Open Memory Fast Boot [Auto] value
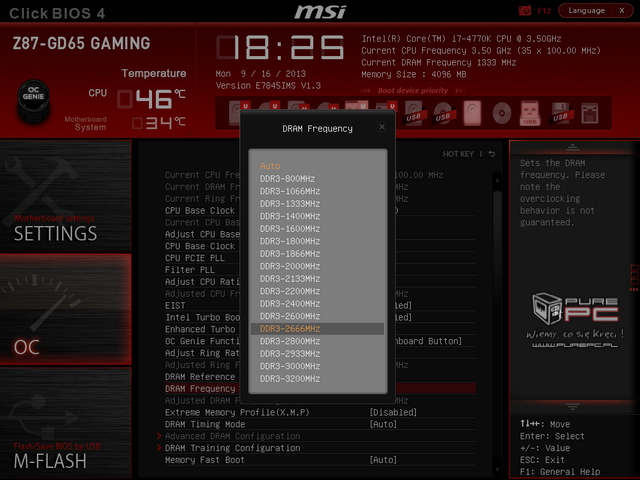Screen dimensions: 640x480 click(x=383, y=460)
